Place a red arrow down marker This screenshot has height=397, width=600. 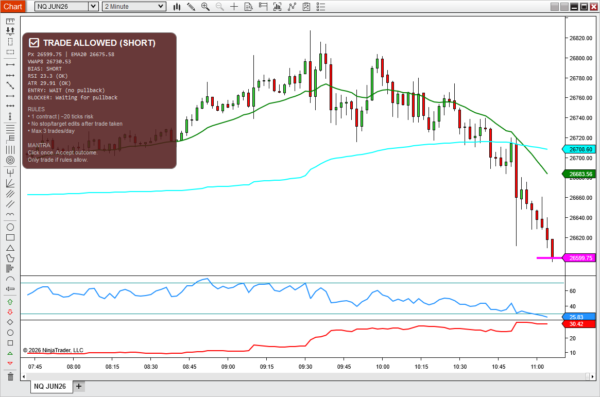pos(10,312)
